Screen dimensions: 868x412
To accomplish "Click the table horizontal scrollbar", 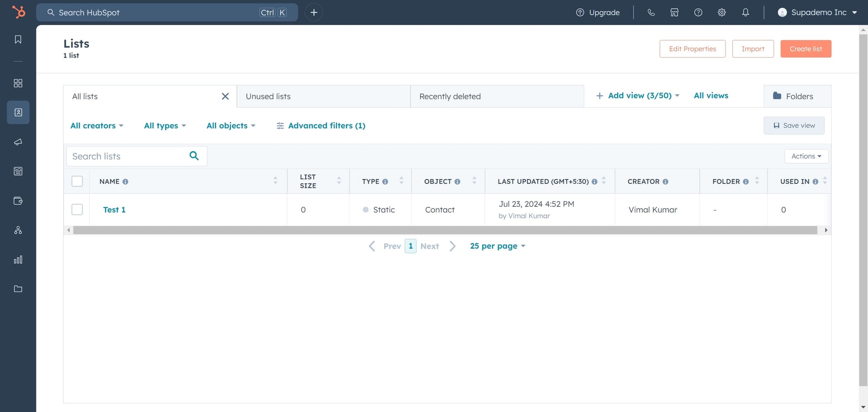I will point(445,230).
